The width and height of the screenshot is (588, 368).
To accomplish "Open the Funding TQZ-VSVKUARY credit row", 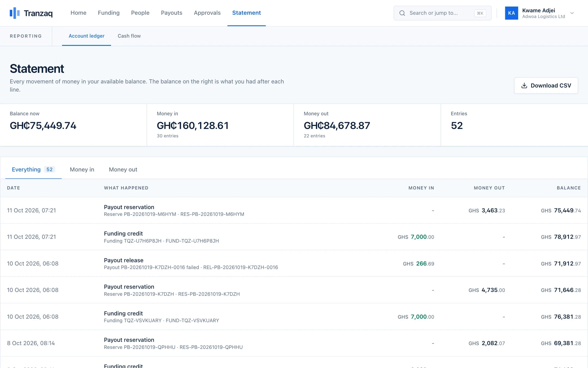I will [294, 317].
